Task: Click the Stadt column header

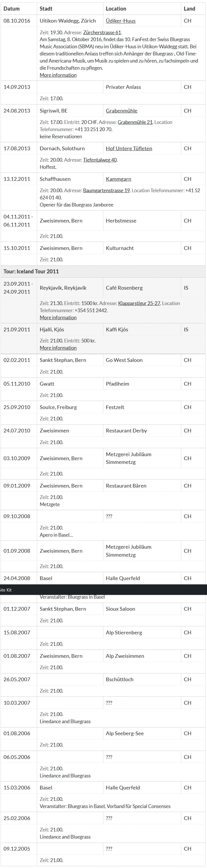Action: (46, 8)
